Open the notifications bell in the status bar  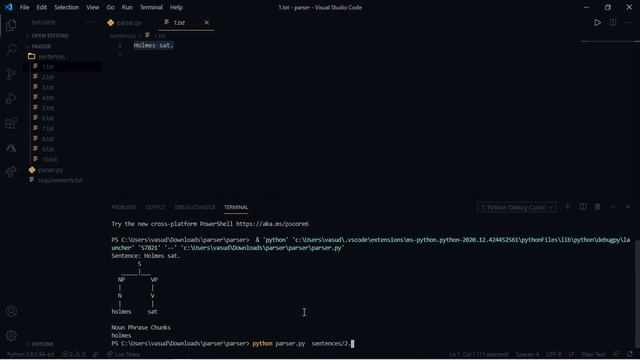point(630,354)
